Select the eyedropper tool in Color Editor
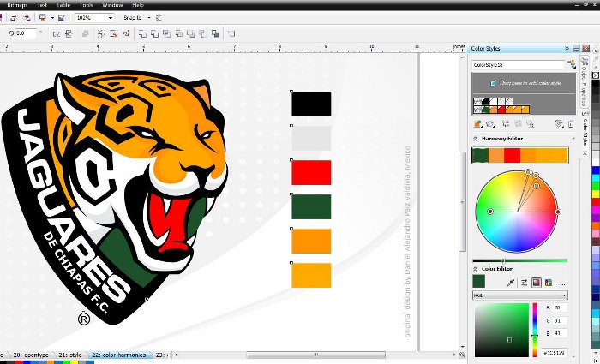The image size is (600, 364). pyautogui.click(x=511, y=283)
